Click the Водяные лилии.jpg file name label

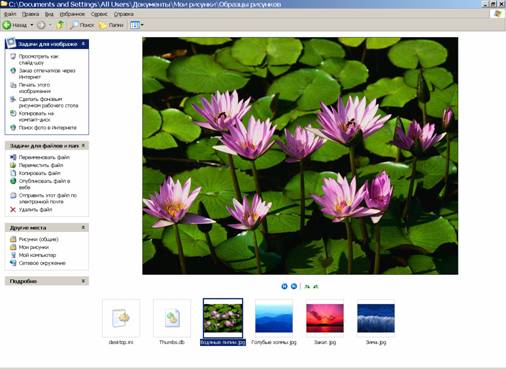click(223, 342)
